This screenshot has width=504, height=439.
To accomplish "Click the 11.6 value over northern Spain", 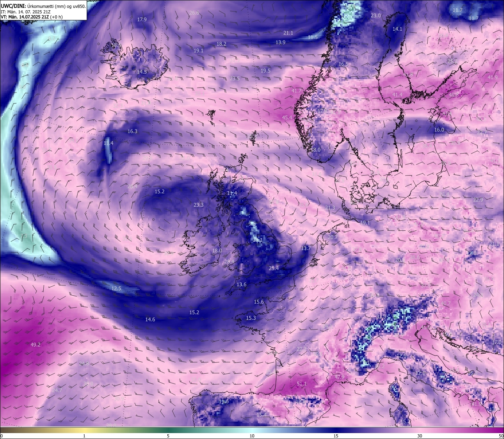I will (224, 401).
